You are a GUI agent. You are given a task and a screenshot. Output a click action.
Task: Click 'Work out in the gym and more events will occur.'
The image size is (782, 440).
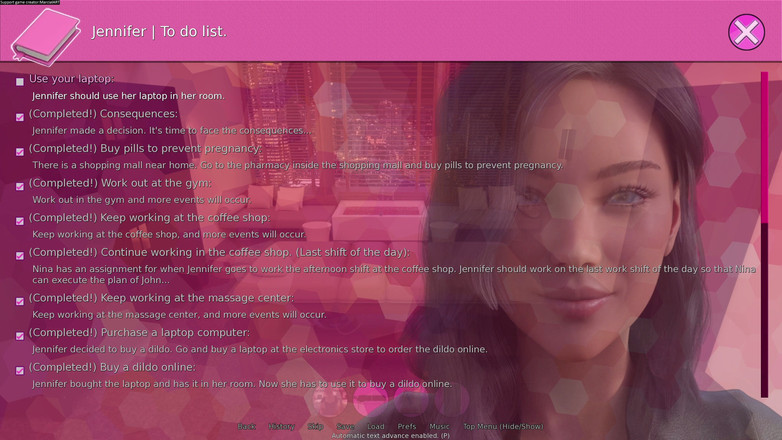pos(142,200)
